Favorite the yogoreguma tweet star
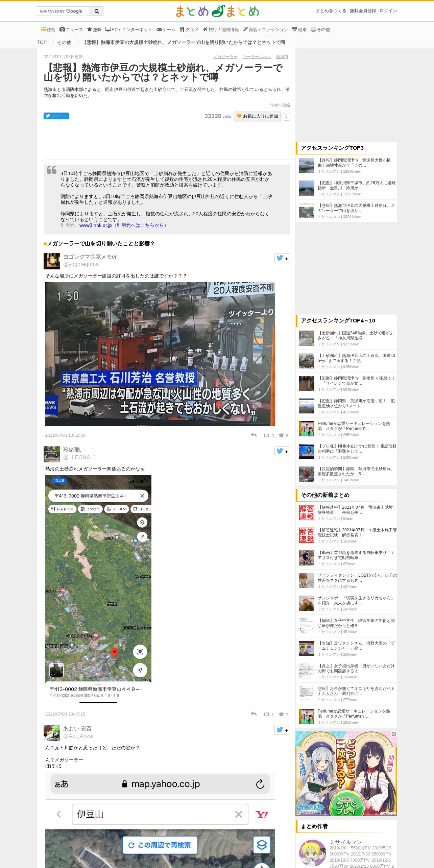The height and width of the screenshot is (868, 434). 281,435
